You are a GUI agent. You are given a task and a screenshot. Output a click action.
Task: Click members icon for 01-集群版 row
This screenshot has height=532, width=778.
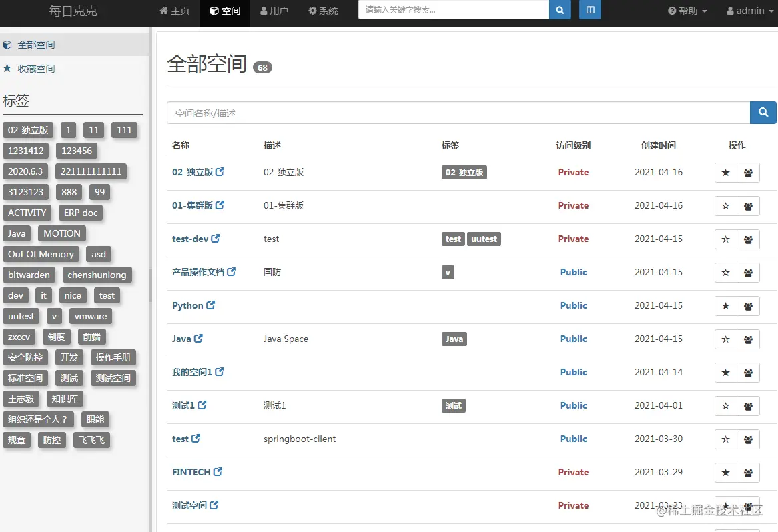(748, 206)
